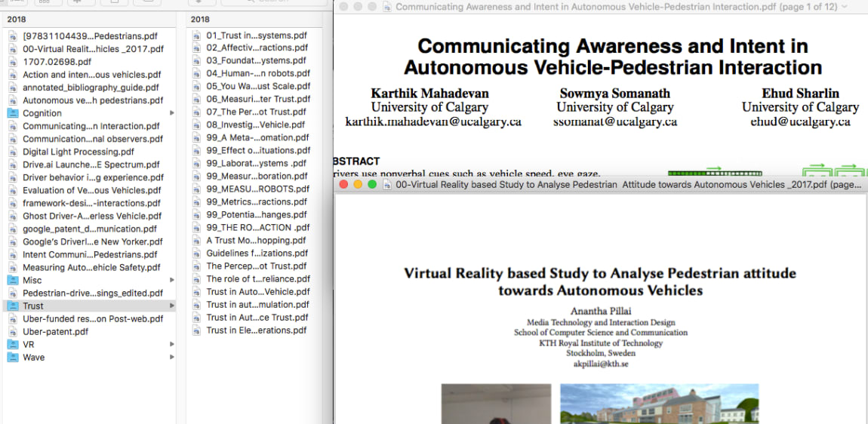868x424 pixels.
Task: Click PDF icon of 99_Effect o...ituations.pdf
Action: [x=196, y=150]
